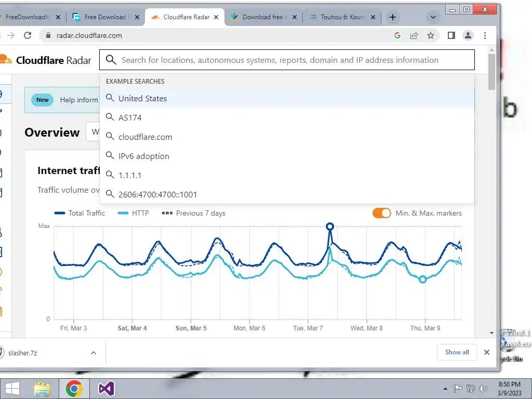Close the downloads bar
Viewport: 532px width, 399px height.
[x=486, y=352]
